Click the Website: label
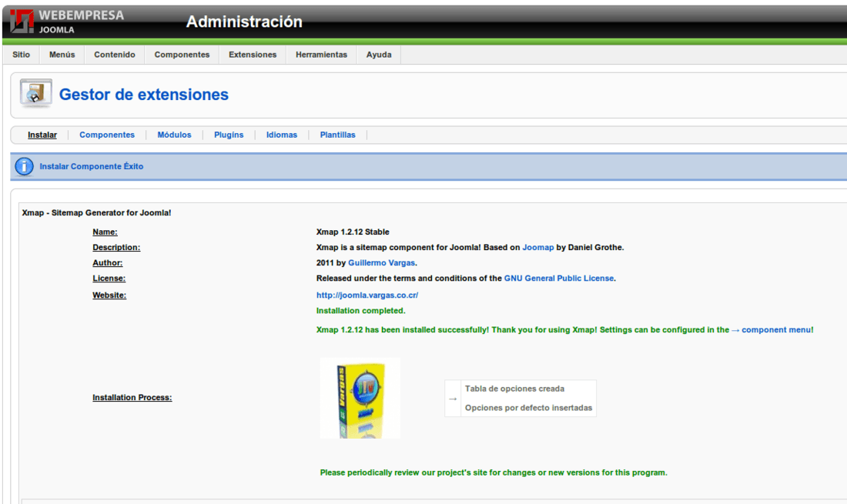Screen dimensions: 847x504 (x=109, y=295)
